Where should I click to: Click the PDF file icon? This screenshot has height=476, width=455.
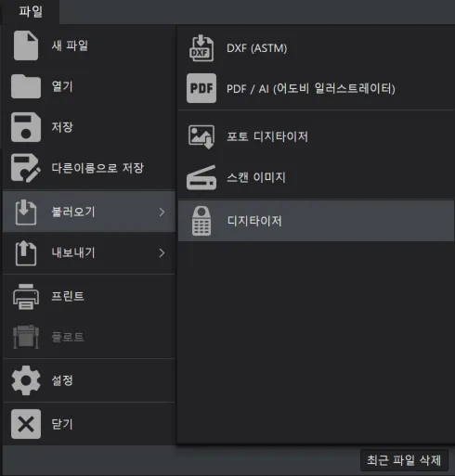pyautogui.click(x=201, y=88)
